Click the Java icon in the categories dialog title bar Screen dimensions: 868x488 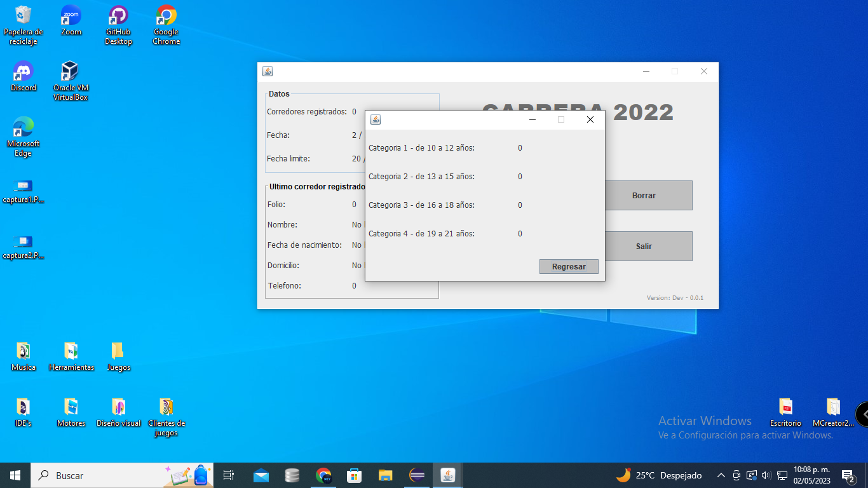(376, 119)
